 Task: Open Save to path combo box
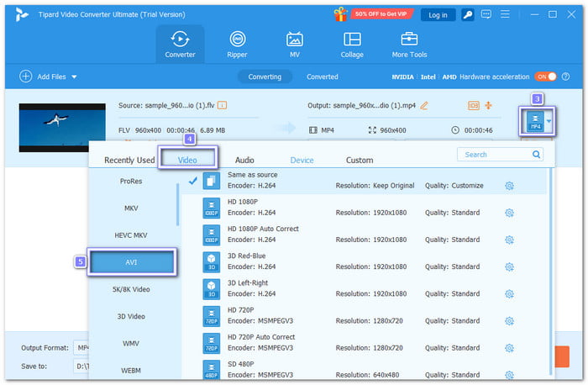81,367
